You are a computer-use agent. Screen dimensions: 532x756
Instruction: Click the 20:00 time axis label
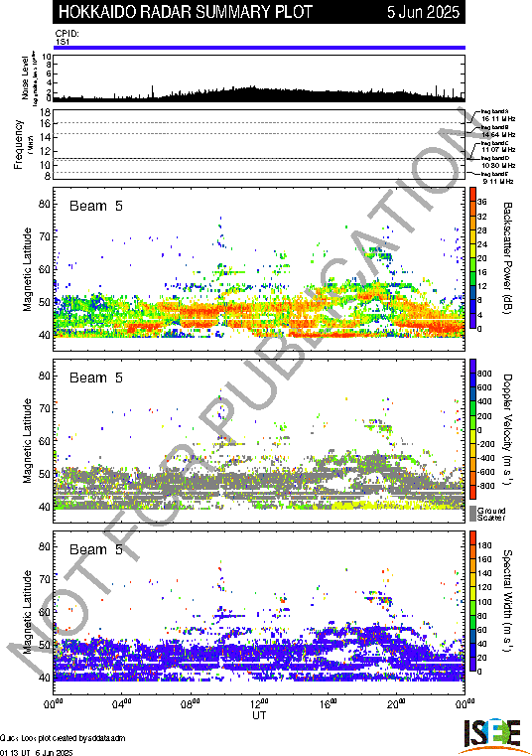pyautogui.click(x=397, y=703)
